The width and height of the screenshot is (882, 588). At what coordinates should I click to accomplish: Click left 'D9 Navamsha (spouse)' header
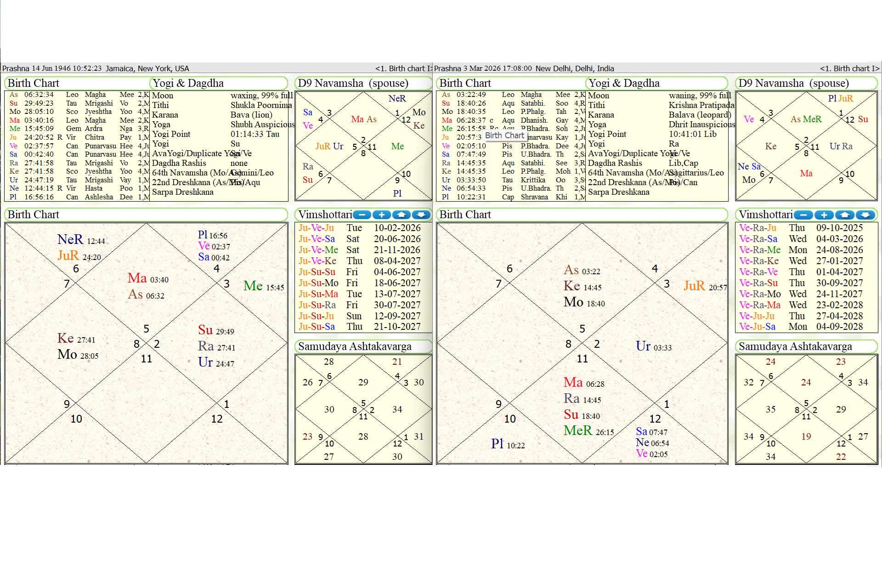click(353, 83)
